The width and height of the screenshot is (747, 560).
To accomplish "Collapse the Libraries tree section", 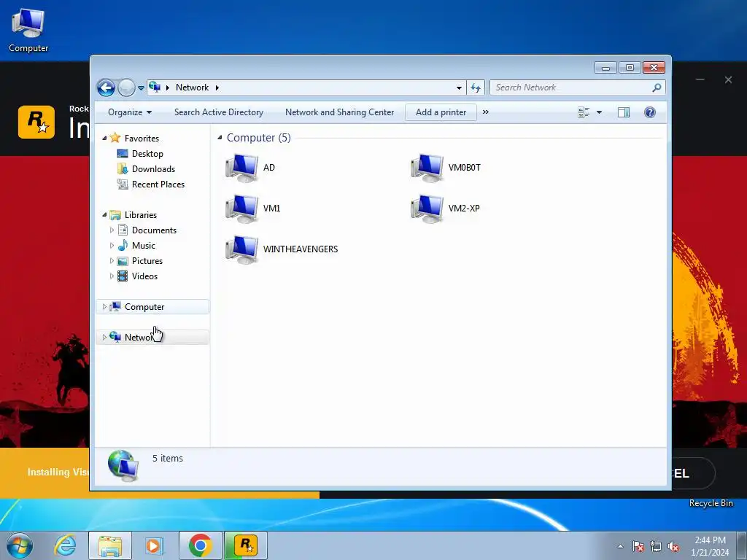I will tap(104, 215).
